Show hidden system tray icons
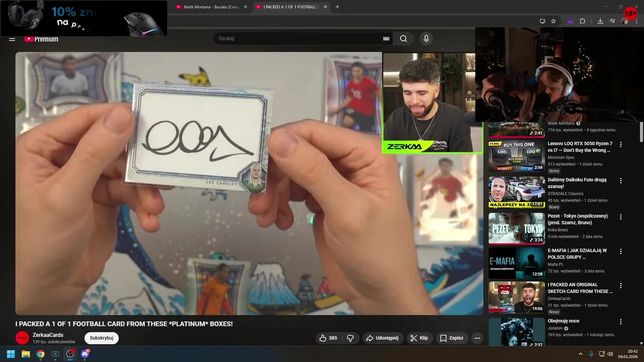Image resolution: width=644 pixels, height=362 pixels. tap(580, 354)
